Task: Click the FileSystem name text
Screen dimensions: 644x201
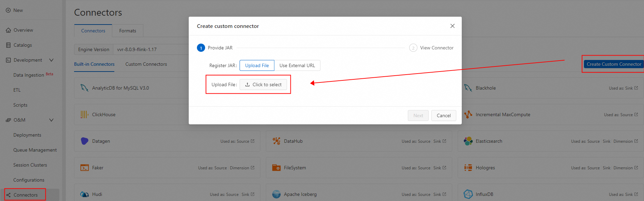Action: [x=295, y=168]
